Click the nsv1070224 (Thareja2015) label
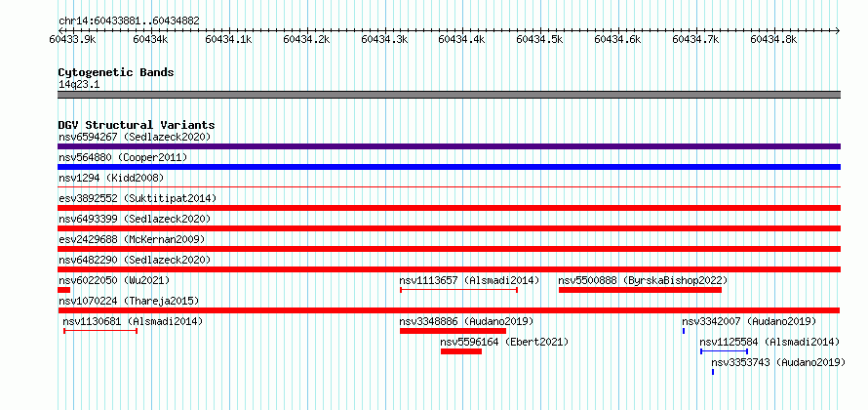Screen dimensions: 868x410 129,301
